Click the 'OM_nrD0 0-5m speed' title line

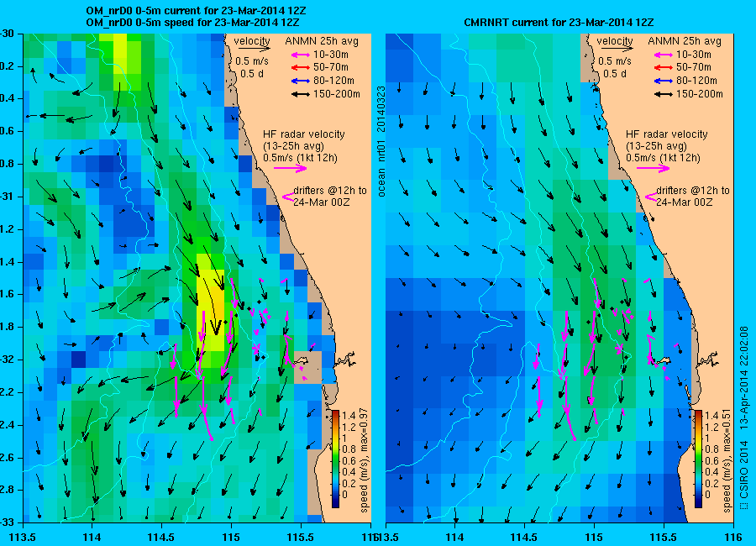tap(193, 22)
